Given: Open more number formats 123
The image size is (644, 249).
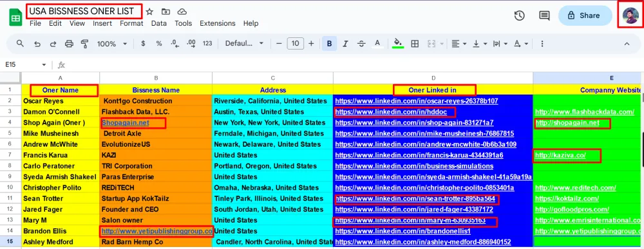Looking at the screenshot, I should [x=208, y=44].
